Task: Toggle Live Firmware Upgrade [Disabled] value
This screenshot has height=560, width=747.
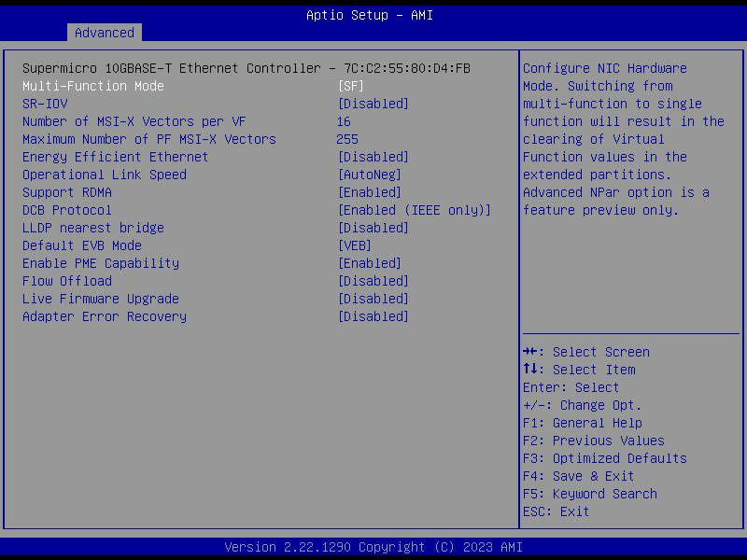Action: click(x=373, y=299)
